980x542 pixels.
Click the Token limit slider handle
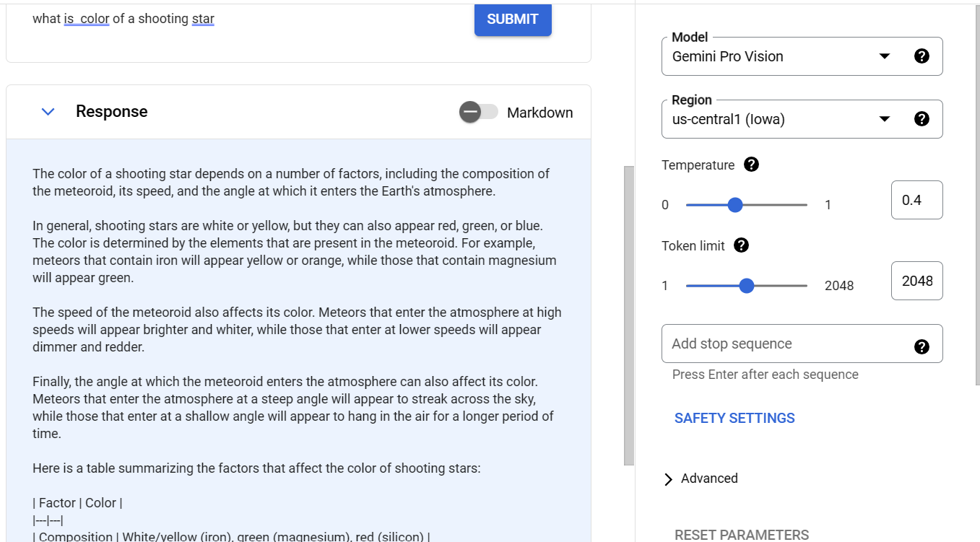click(747, 286)
